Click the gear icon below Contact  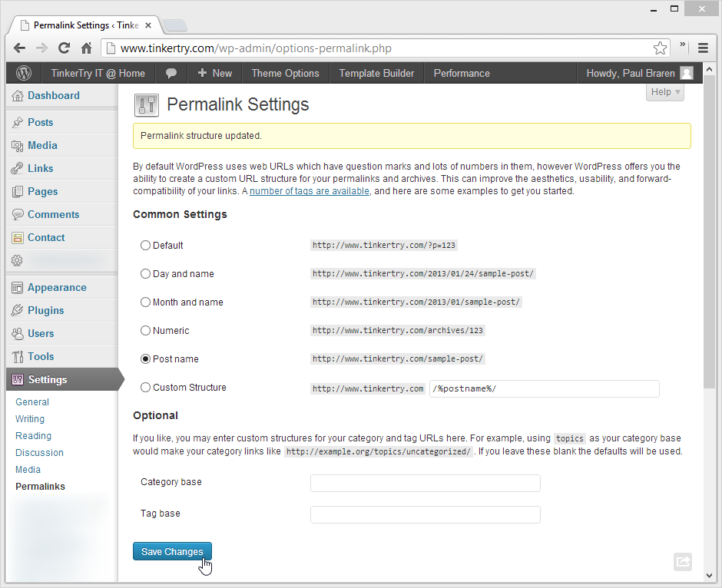pyautogui.click(x=17, y=260)
